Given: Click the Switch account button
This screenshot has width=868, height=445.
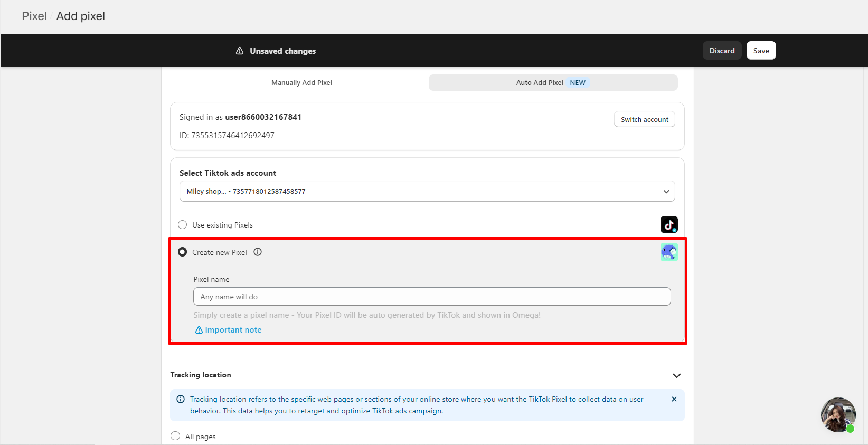Looking at the screenshot, I should [644, 119].
